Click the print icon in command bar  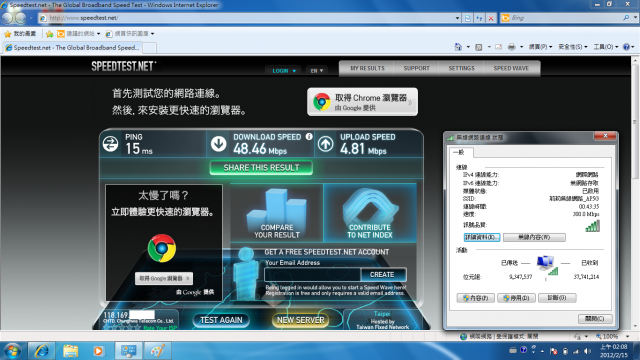pos(511,47)
